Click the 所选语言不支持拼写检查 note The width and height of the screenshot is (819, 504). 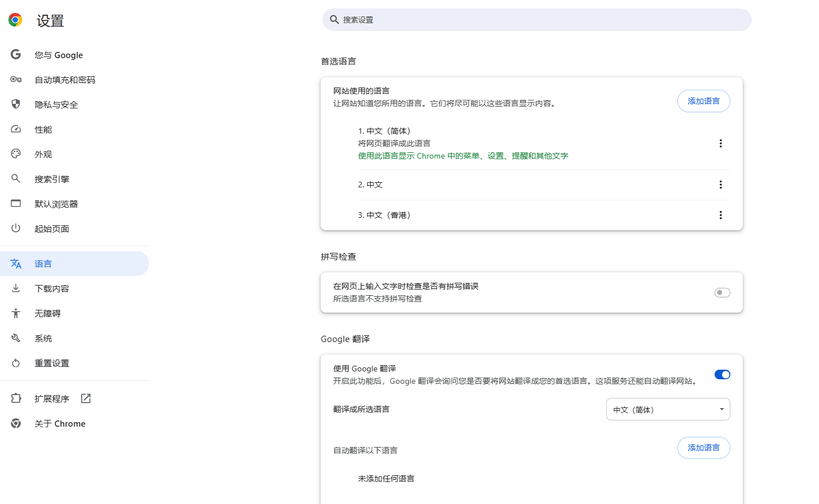[x=378, y=299]
